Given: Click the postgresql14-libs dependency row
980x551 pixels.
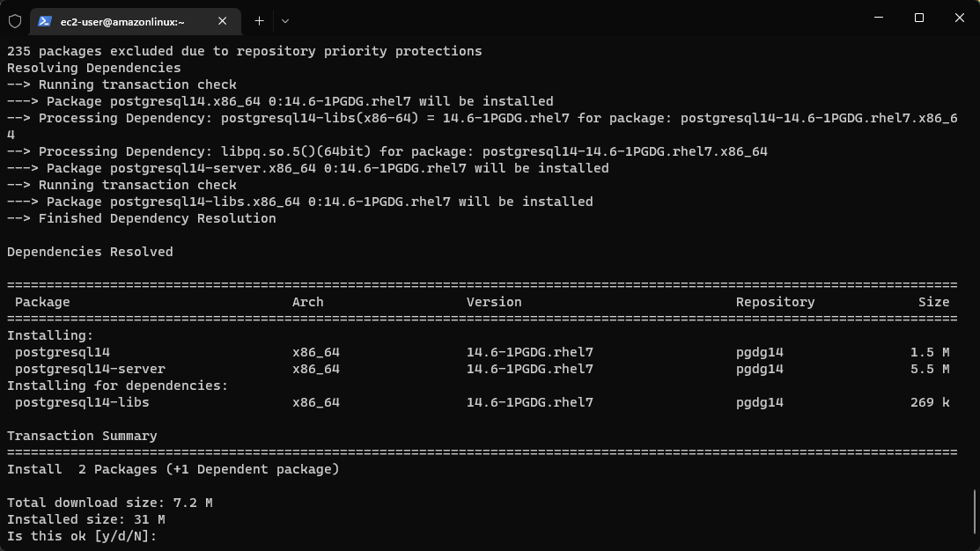Looking at the screenshot, I should 79,402.
